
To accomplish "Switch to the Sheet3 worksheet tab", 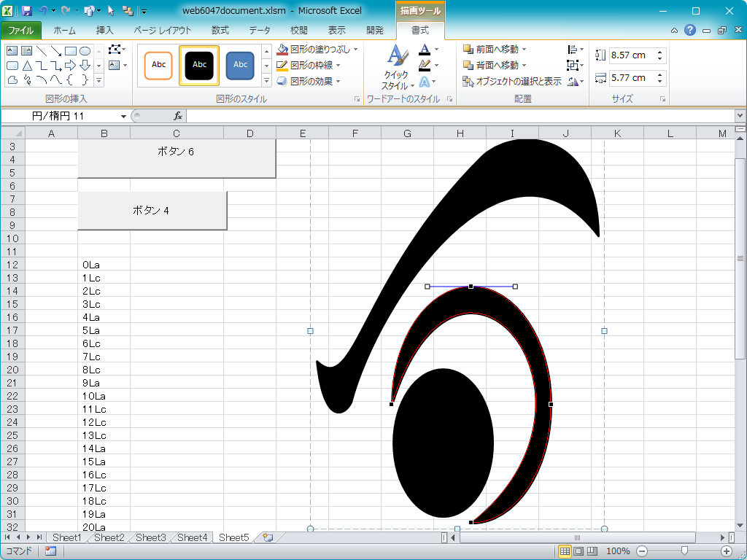I will tap(150, 537).
